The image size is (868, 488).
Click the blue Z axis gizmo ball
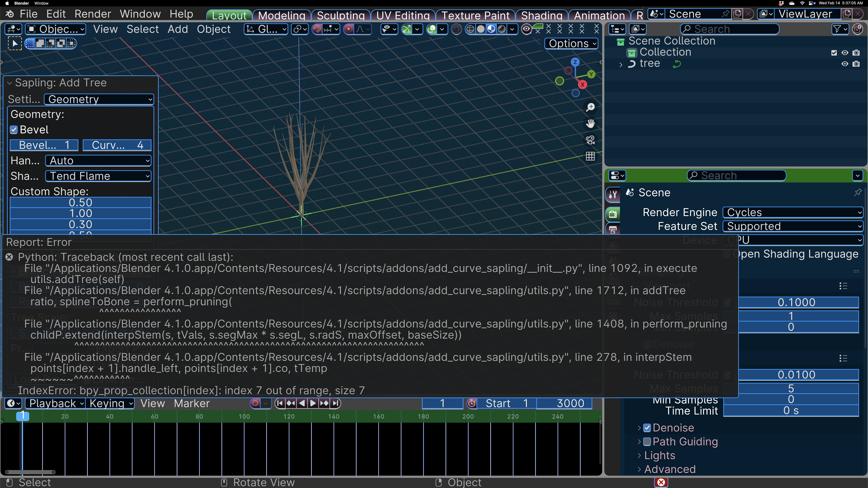pos(575,62)
